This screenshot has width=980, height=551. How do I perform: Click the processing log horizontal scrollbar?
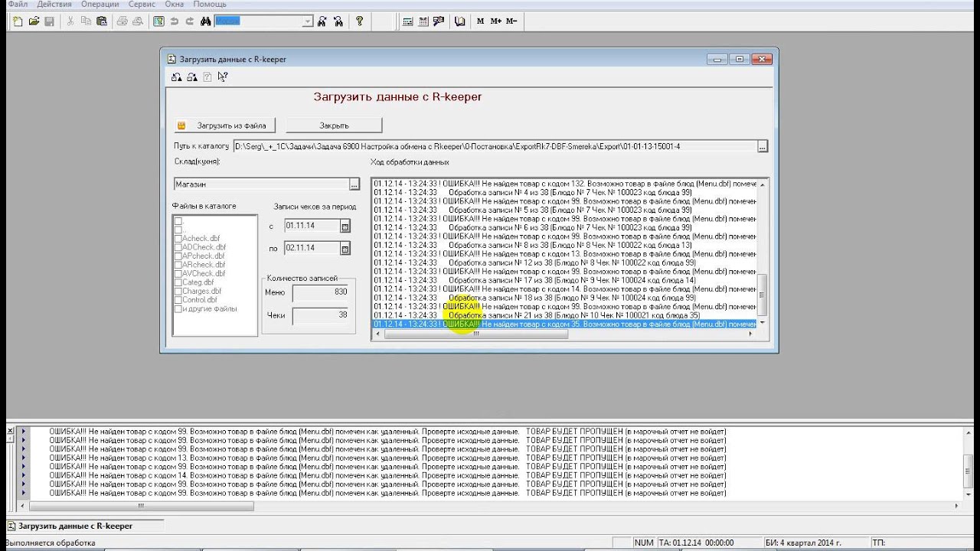564,334
